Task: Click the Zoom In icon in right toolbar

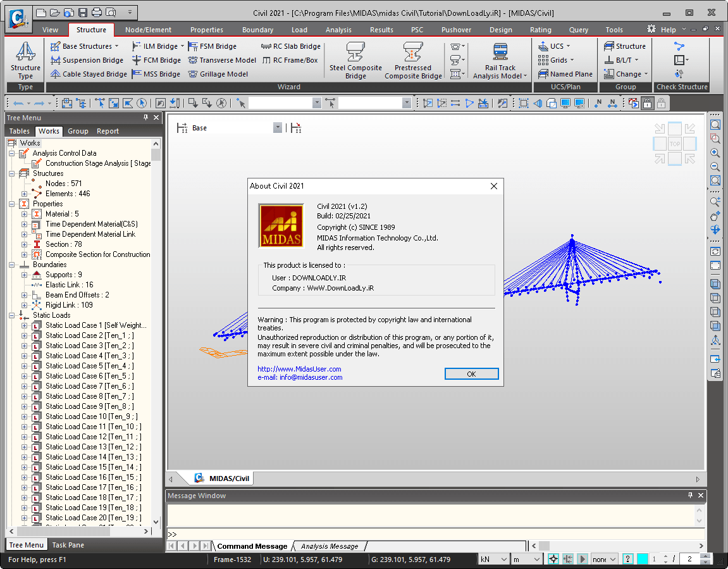Action: coord(715,153)
